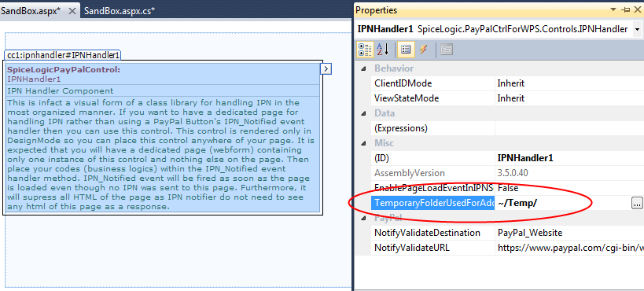Show Events lightning bolt icon
Screen dimensions: 644x291
424,50
